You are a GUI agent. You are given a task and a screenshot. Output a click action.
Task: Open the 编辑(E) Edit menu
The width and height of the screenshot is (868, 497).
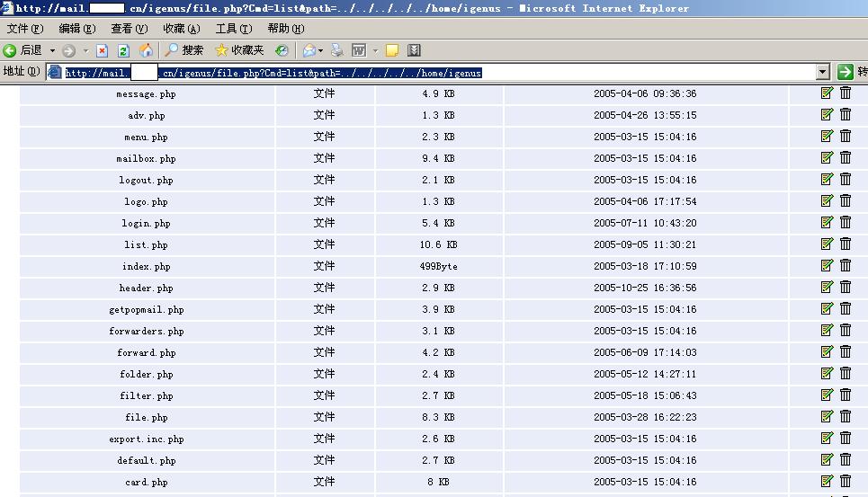[77, 29]
